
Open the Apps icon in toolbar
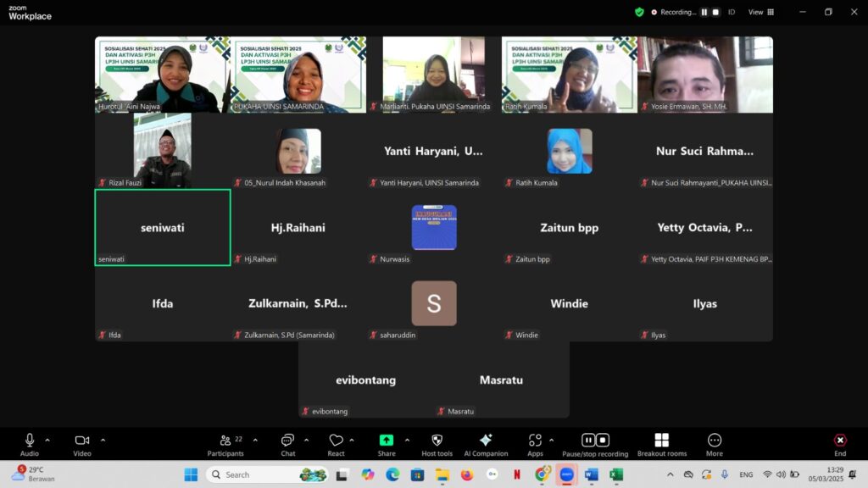[535, 441]
